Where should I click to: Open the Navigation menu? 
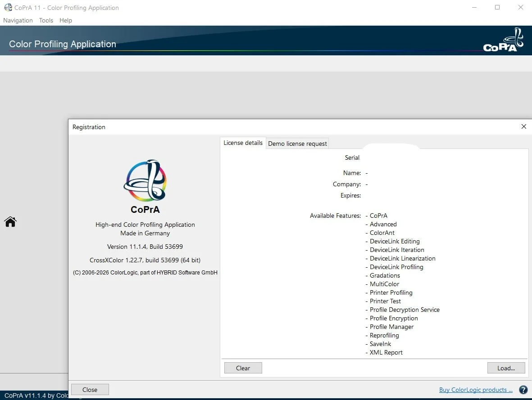[18, 20]
